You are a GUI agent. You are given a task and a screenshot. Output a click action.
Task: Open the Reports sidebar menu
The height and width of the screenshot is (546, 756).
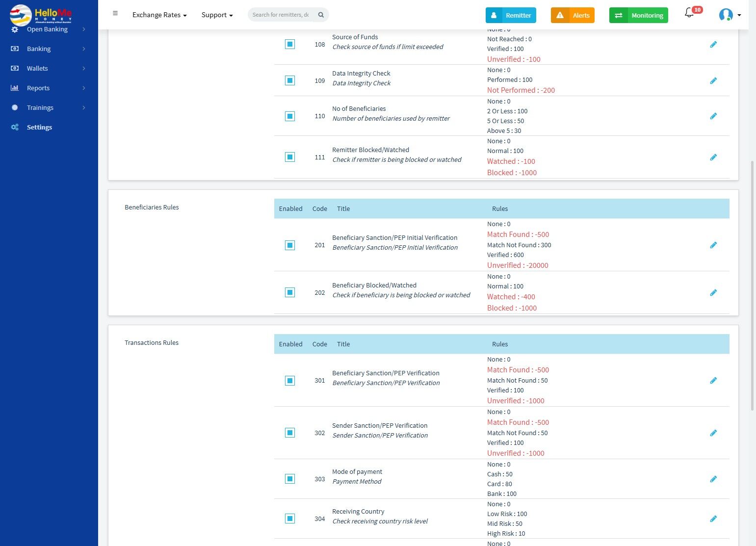coord(49,88)
